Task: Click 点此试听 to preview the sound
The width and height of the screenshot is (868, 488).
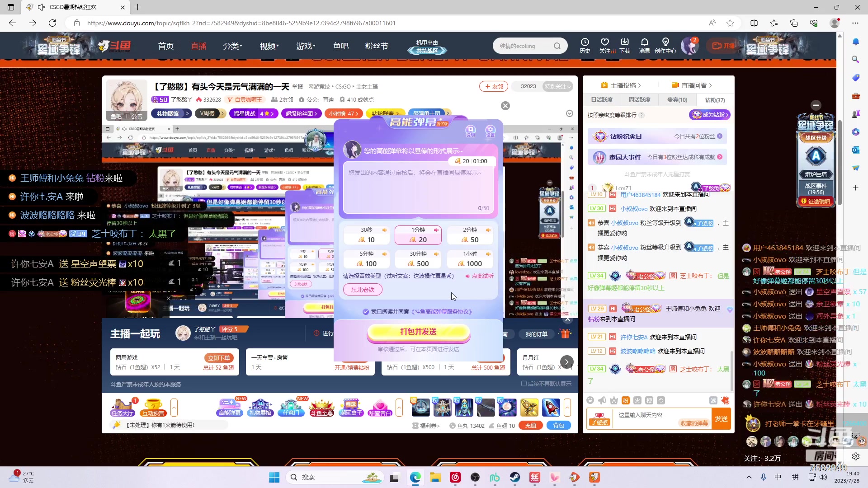Action: 480,276
